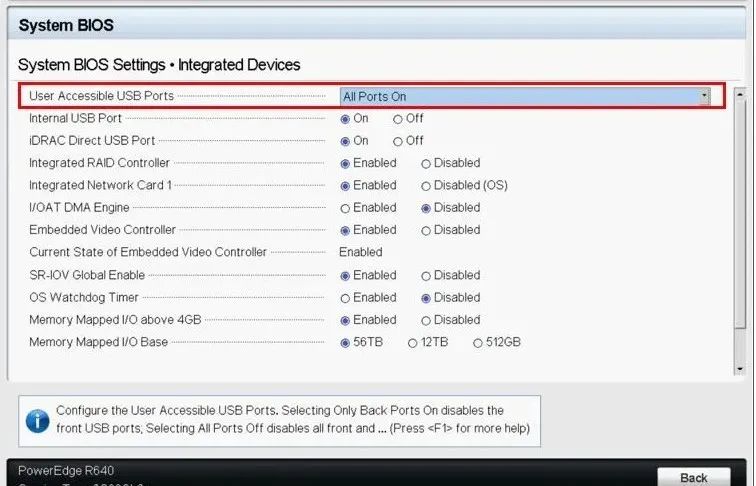Select Disabled (OS) for Integrated Network Card 1
This screenshot has width=756, height=486.
click(426, 186)
